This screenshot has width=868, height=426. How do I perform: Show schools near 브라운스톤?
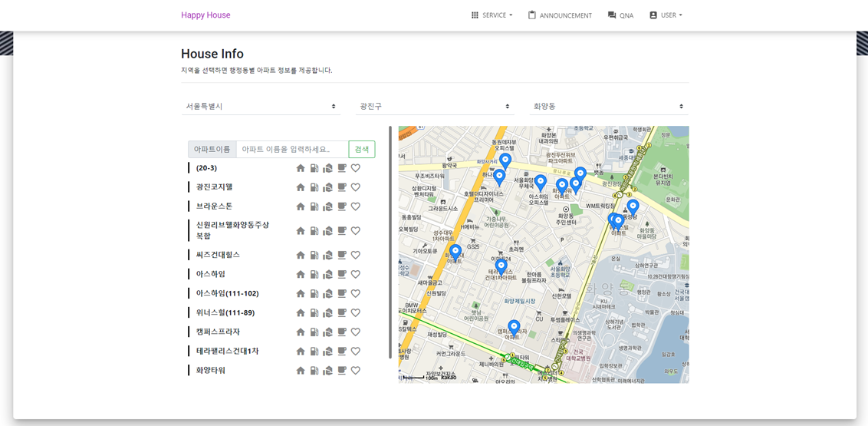click(327, 206)
